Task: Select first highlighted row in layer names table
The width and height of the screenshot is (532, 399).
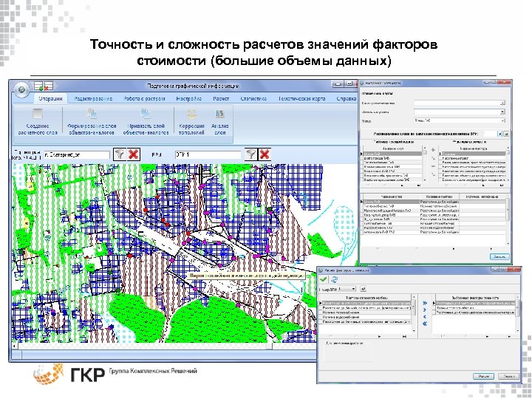Action: [392, 154]
